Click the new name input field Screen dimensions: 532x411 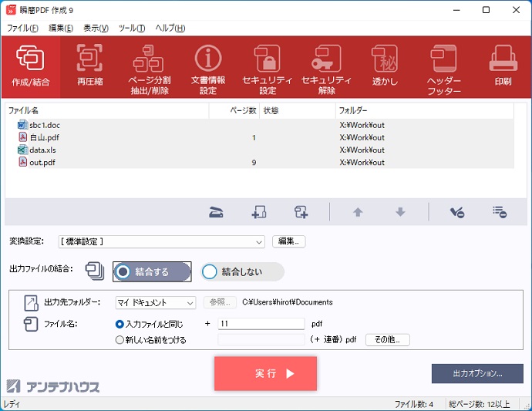coord(261,339)
